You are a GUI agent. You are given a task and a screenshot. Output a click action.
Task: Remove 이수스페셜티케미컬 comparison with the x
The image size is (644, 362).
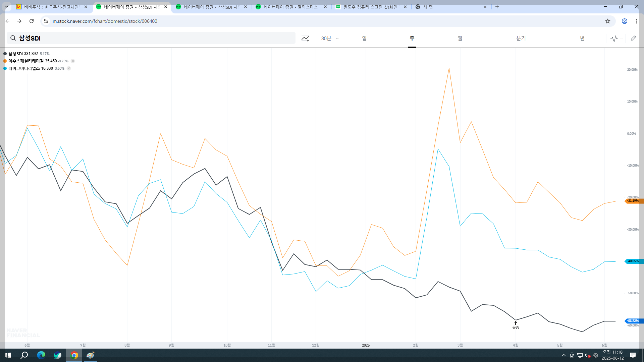(x=73, y=61)
